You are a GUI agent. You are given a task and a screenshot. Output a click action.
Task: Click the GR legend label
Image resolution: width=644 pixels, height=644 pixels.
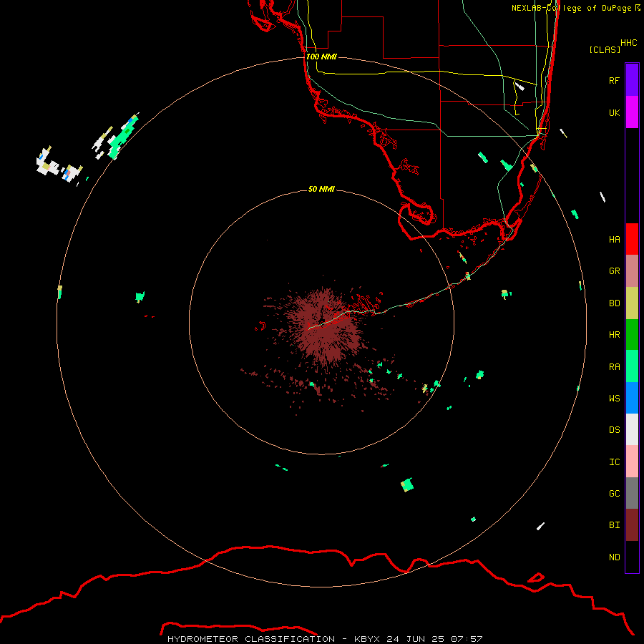point(614,271)
